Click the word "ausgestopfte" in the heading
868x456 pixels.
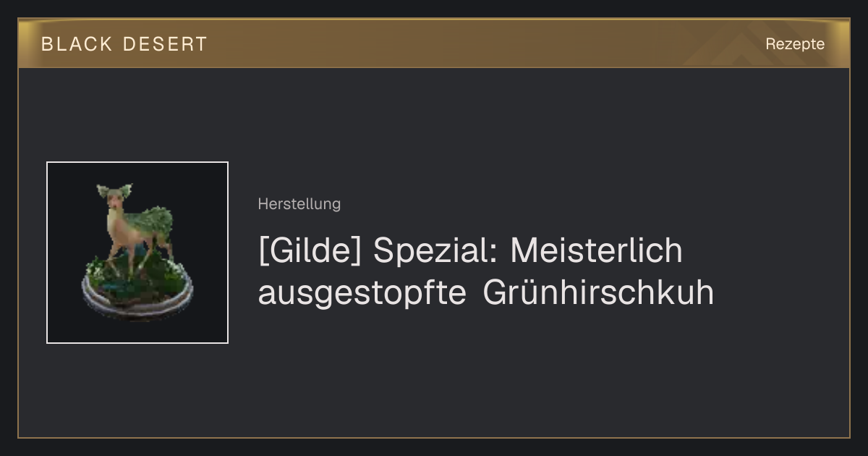362,295
